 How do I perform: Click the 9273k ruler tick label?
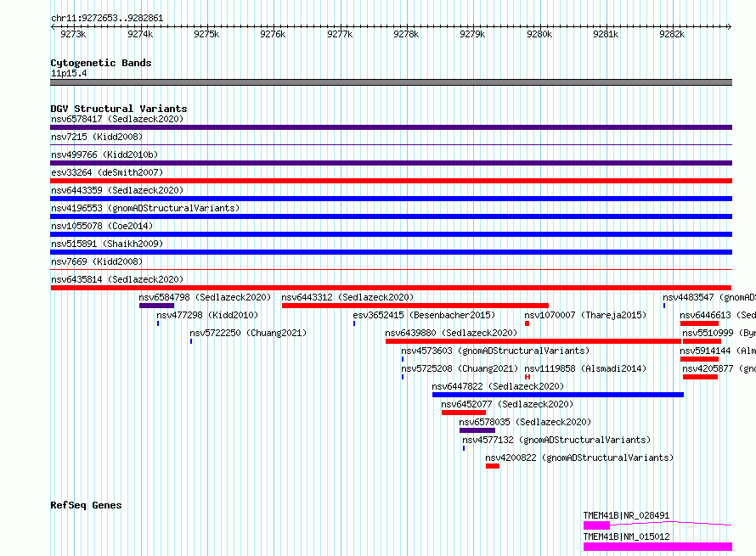[73, 34]
